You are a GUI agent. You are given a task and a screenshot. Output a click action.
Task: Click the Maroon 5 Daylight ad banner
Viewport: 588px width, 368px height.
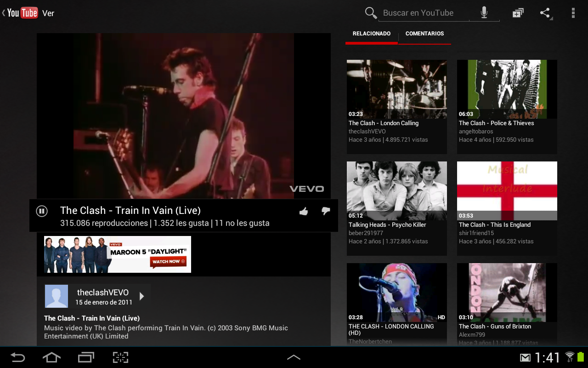(118, 254)
